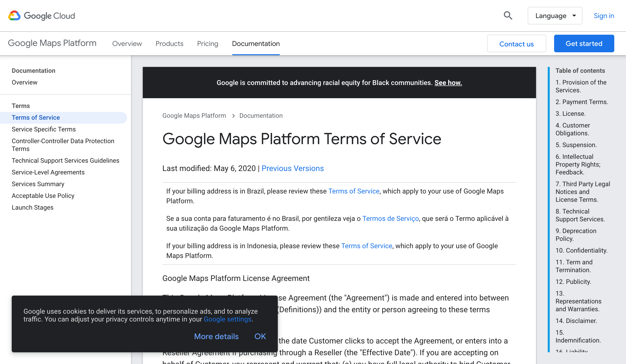Open Brazil Terms of Service link

354,191
